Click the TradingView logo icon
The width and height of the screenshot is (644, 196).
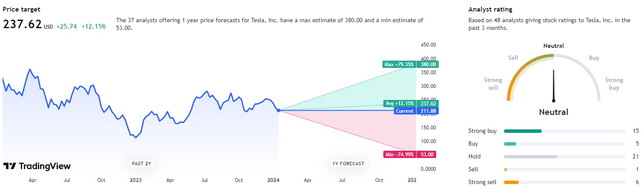[10, 166]
